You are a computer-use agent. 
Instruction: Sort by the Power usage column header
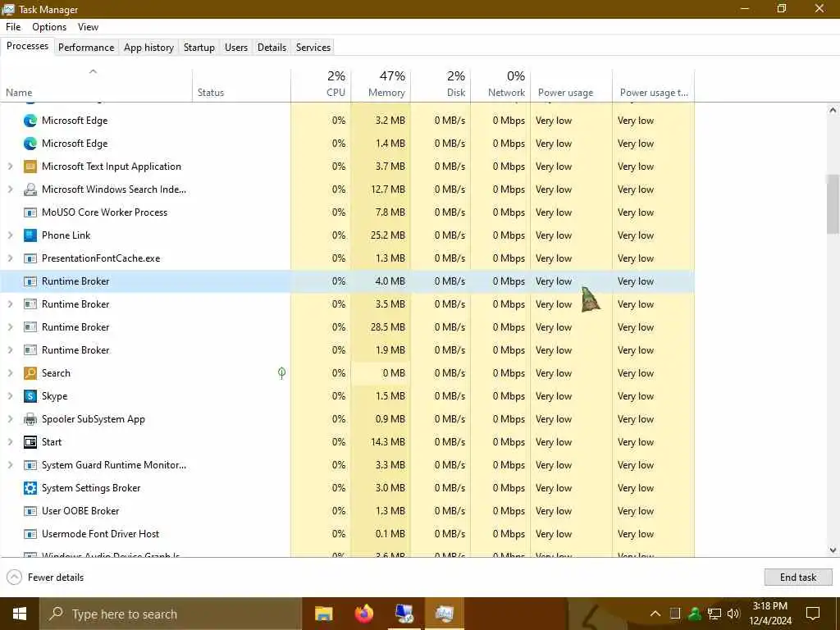(x=571, y=85)
